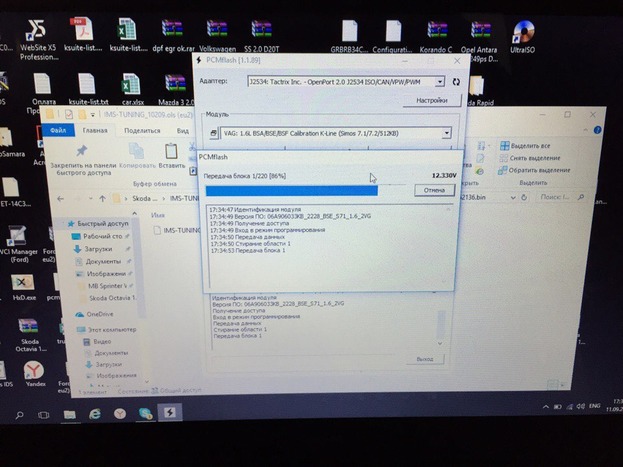The image size is (623, 467).
Task: Click the PCMflash lightning icon in taskbar
Action: (170, 411)
